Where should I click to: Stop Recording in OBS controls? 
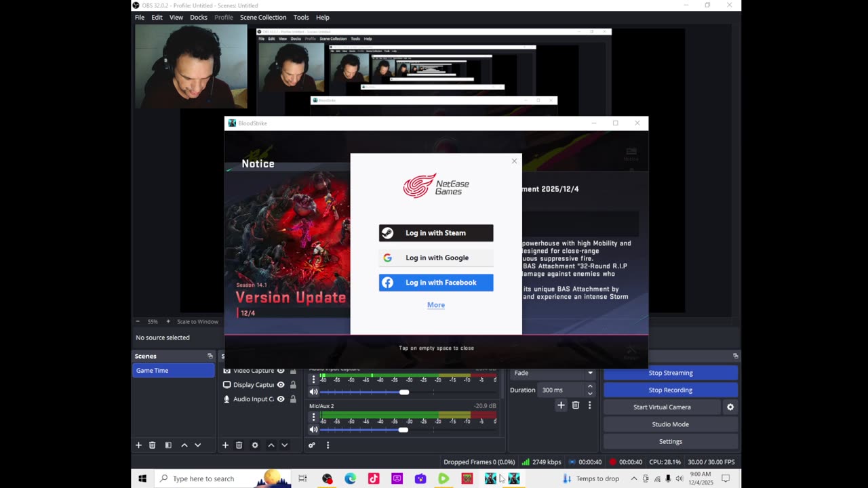click(x=670, y=390)
